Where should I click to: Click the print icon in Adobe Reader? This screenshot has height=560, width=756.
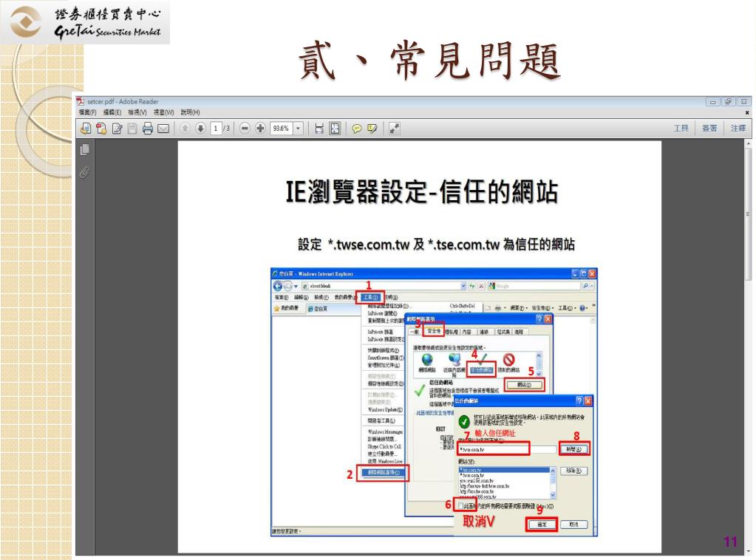[148, 129]
